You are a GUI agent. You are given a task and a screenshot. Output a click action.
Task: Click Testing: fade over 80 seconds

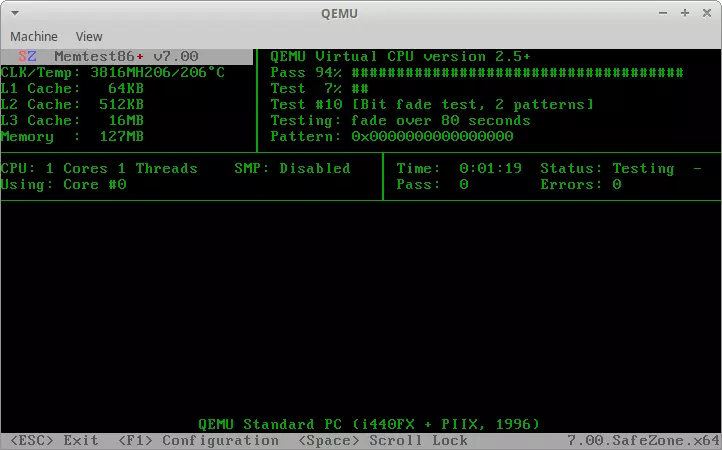tap(400, 121)
